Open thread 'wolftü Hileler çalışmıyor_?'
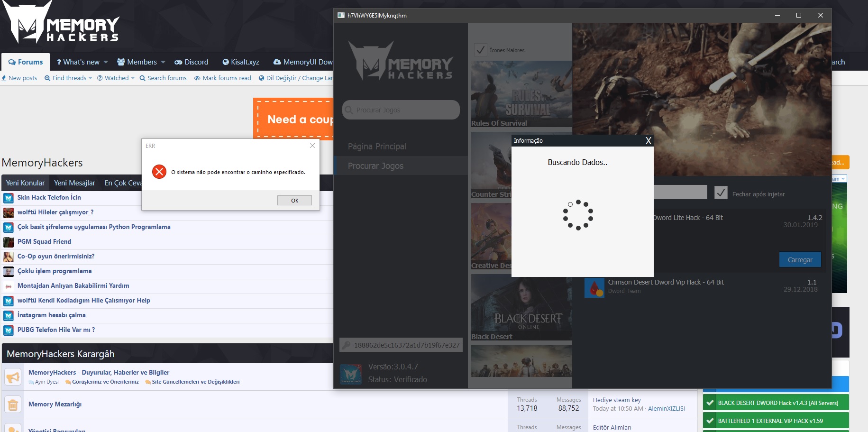 (55, 212)
